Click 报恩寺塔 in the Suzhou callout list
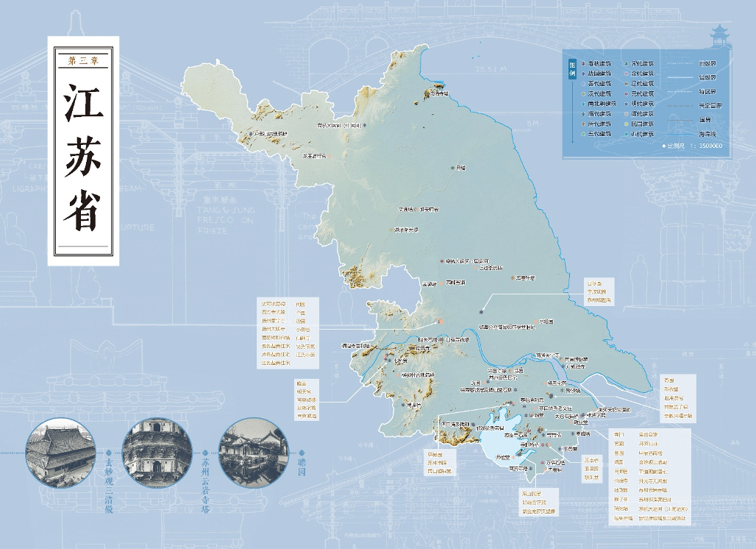The width and height of the screenshot is (756, 549). 624,519
